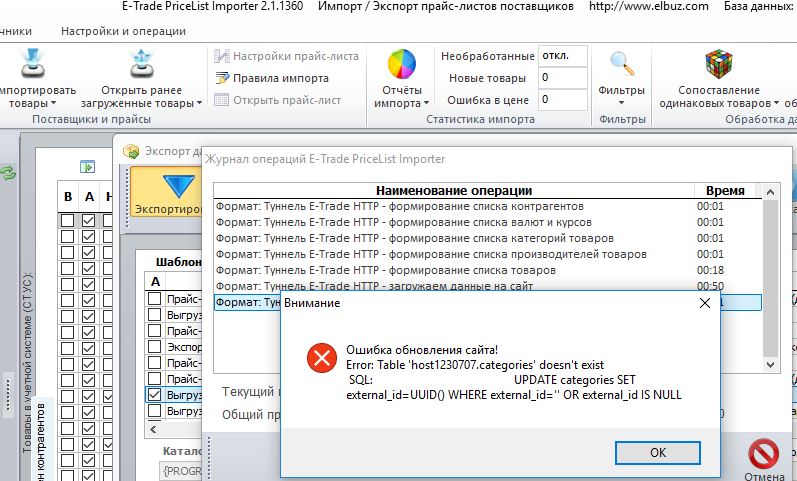Click column header A in the products grid
797x481 pixels.
[89, 197]
